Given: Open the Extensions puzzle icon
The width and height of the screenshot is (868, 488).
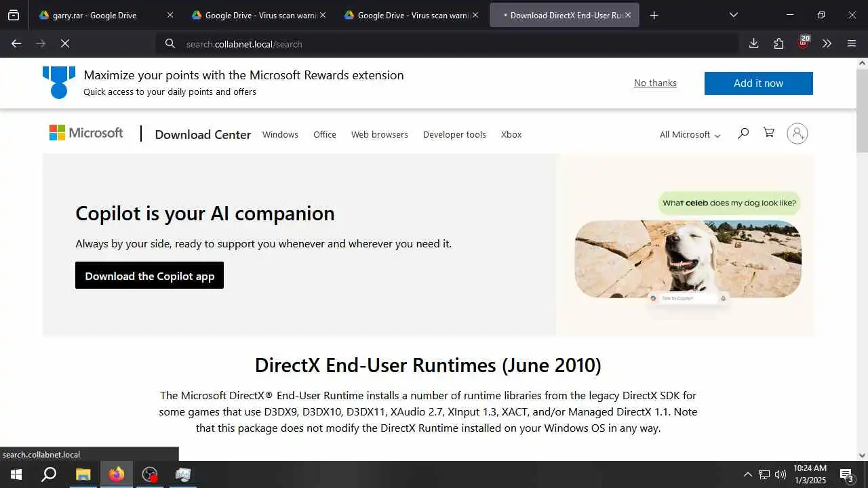Looking at the screenshot, I should (778, 43).
